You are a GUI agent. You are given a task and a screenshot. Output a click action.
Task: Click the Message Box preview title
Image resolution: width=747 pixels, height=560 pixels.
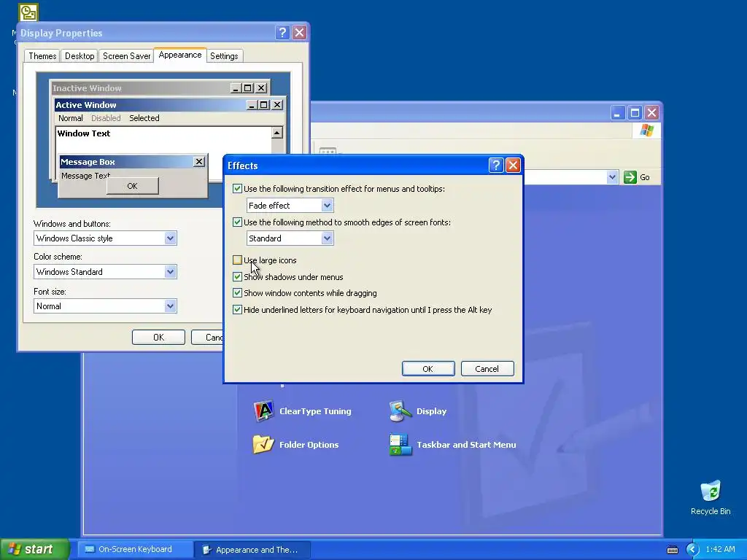coord(88,162)
